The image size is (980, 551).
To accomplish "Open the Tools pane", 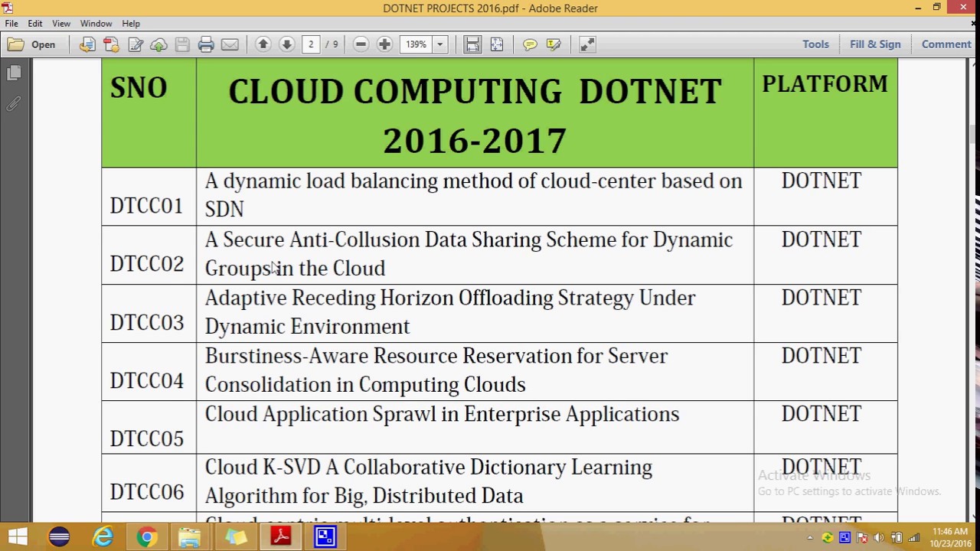I will tap(815, 44).
